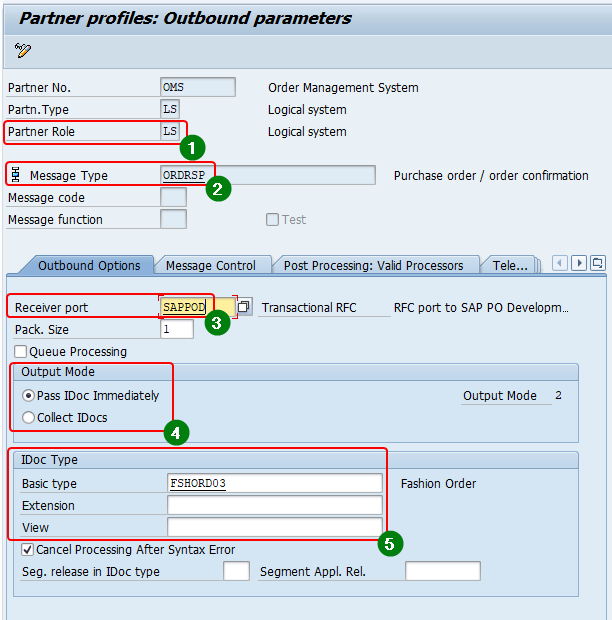Click the Partner No. field OMS
The height and width of the screenshot is (620, 612).
tap(198, 87)
